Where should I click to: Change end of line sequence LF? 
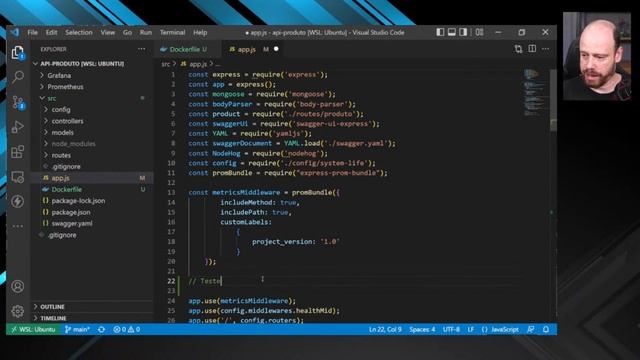point(471,329)
